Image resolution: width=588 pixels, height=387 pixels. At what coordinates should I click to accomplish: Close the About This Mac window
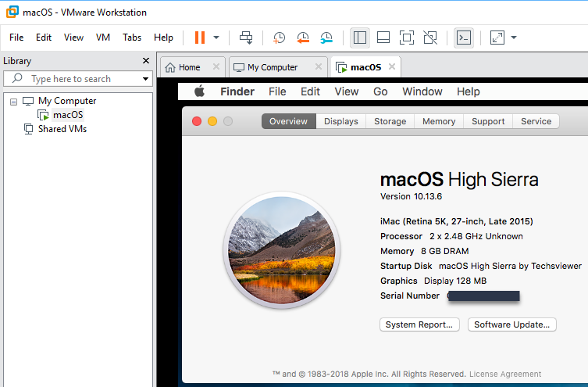click(197, 121)
